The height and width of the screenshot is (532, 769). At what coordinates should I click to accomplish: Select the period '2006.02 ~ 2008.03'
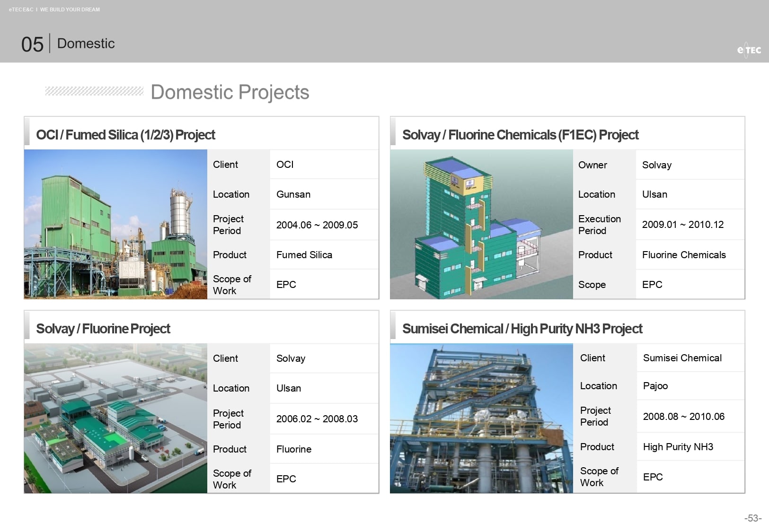pos(317,419)
